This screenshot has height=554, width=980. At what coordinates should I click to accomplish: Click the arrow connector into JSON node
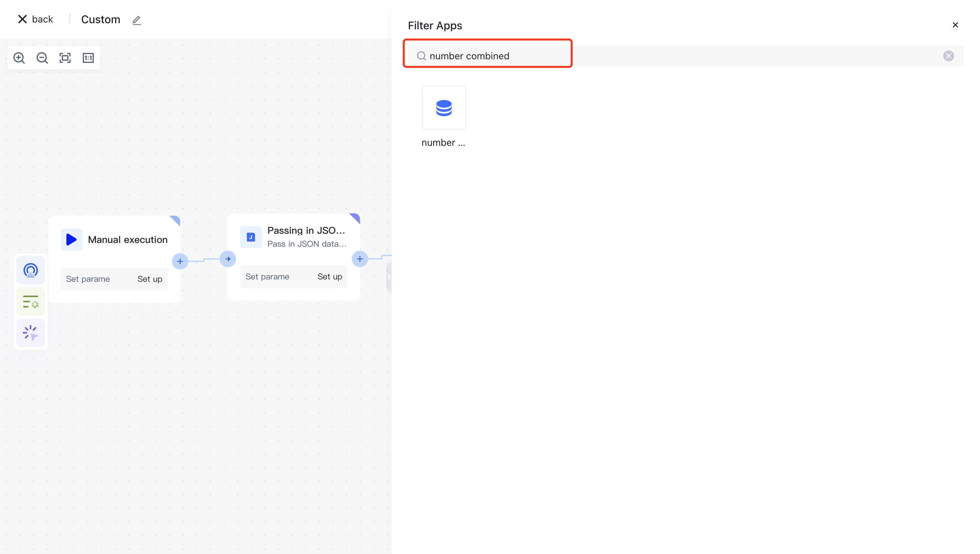pos(228,259)
